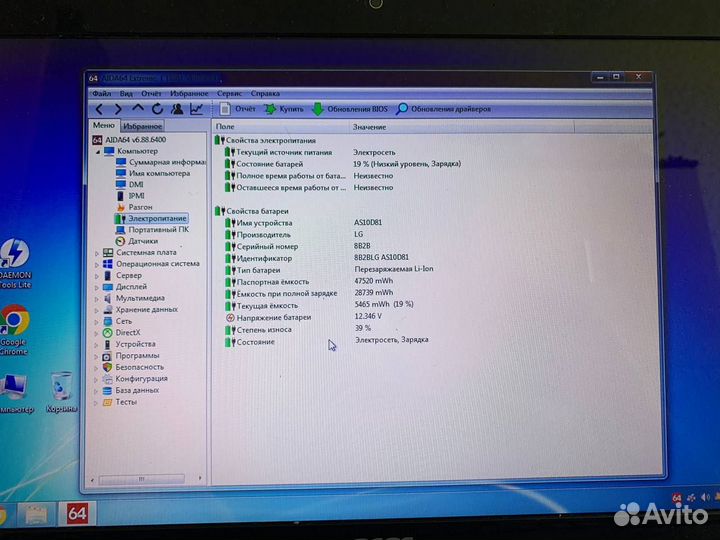Viewport: 720px width, 540px height.
Task: Expand the DirectX branch arrow
Action: 97,334
